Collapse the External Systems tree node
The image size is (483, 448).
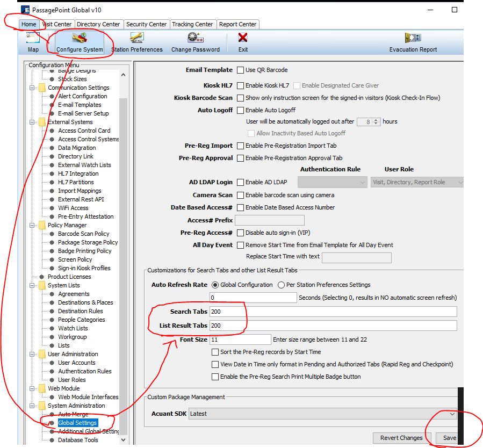point(32,122)
